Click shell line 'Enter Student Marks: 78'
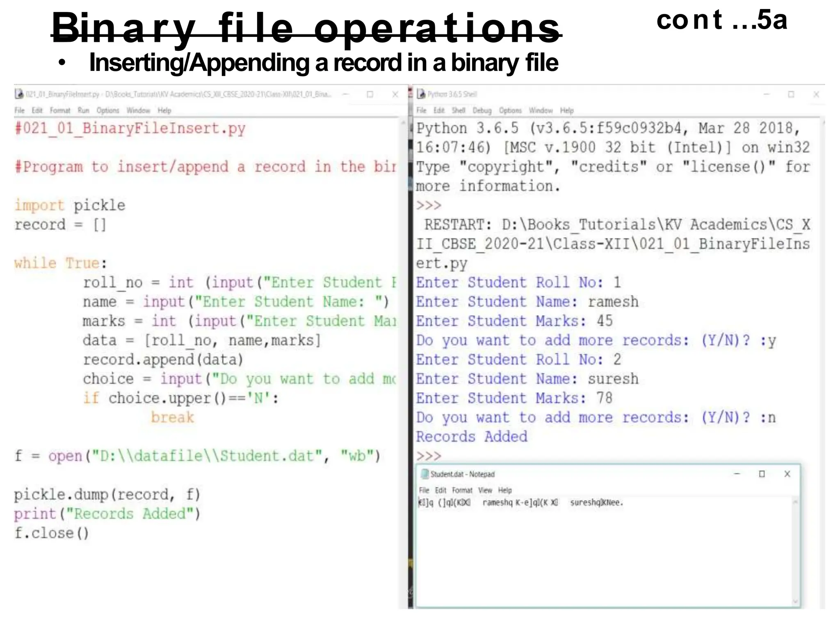 514,398
